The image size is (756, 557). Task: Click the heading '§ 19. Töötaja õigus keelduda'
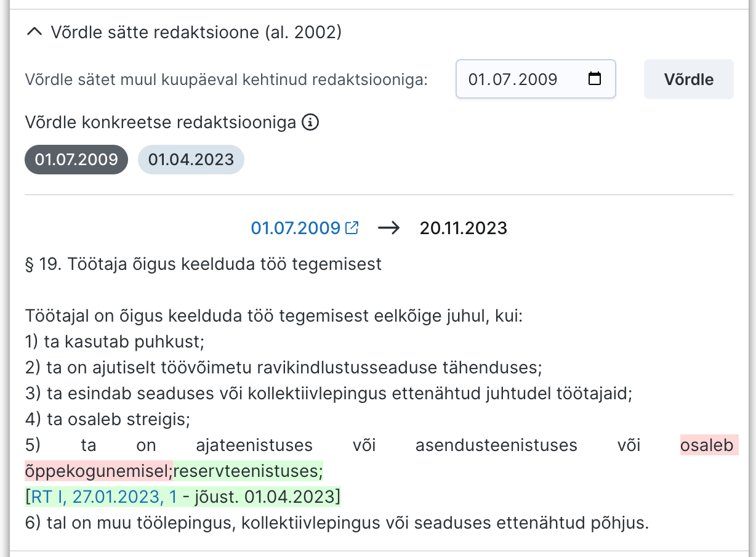click(x=203, y=264)
